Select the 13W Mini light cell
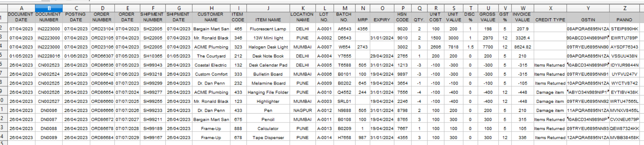 click(x=268, y=38)
